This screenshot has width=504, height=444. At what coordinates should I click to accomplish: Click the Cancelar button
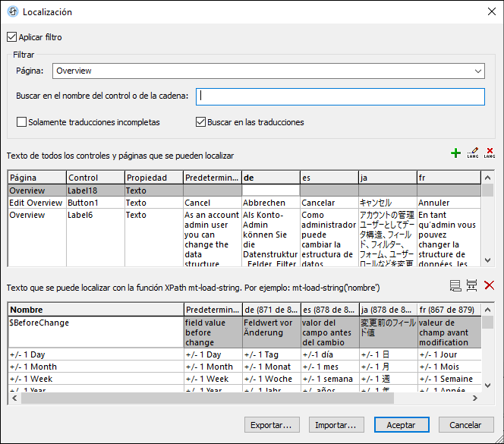coord(465,425)
